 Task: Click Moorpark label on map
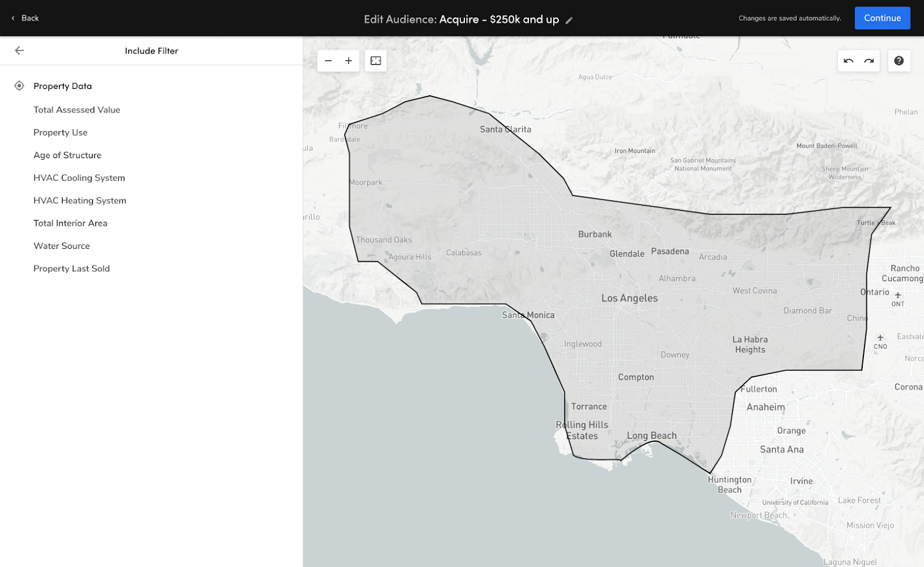tap(366, 182)
